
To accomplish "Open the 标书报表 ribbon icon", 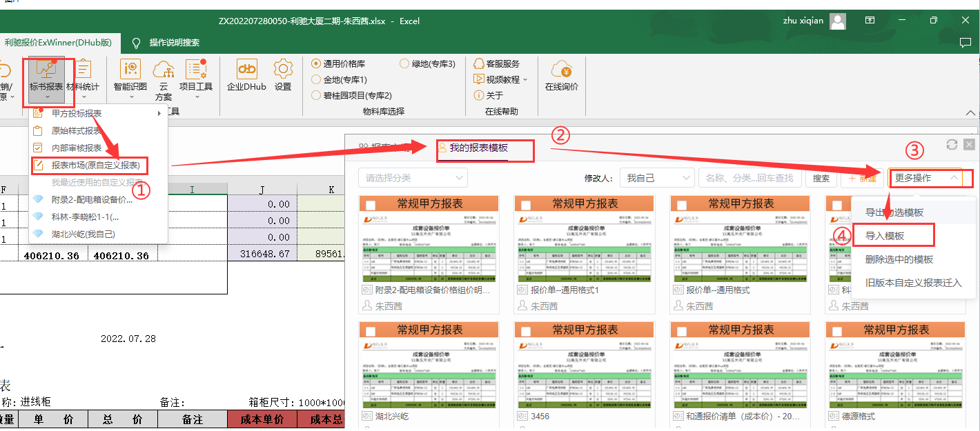I will point(46,77).
